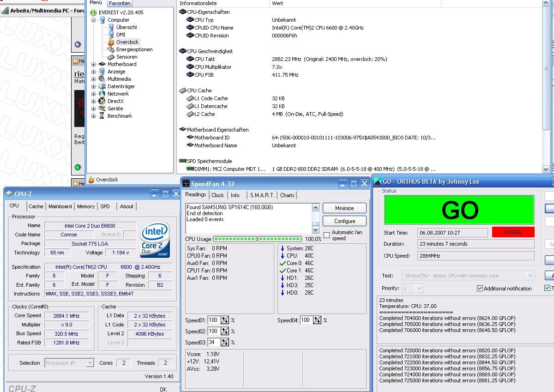Expand the Netzwerk tree node
The image size is (554, 392).
[94, 94]
